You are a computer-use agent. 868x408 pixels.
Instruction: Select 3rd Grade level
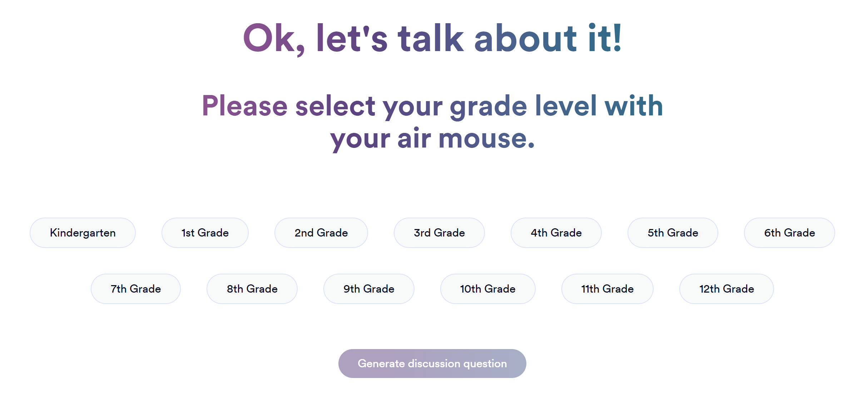click(x=439, y=233)
